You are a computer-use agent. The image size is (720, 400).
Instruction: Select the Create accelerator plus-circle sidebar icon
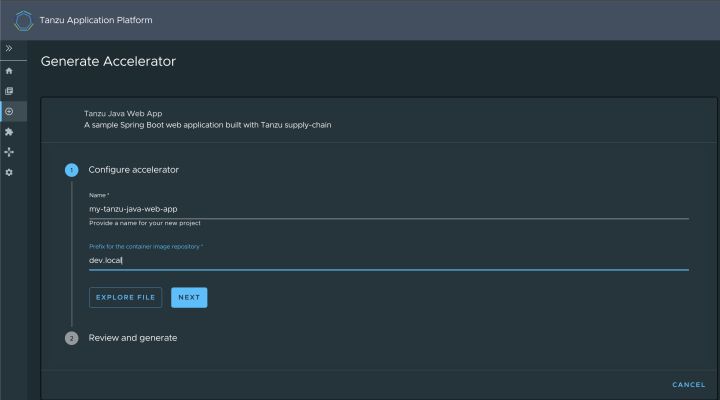click(x=9, y=112)
